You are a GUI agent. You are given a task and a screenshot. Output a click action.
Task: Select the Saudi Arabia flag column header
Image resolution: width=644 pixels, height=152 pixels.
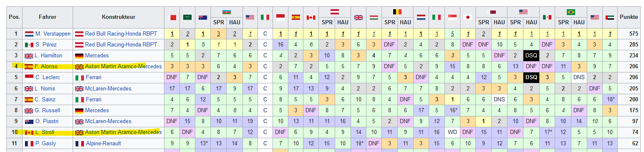coord(187,17)
